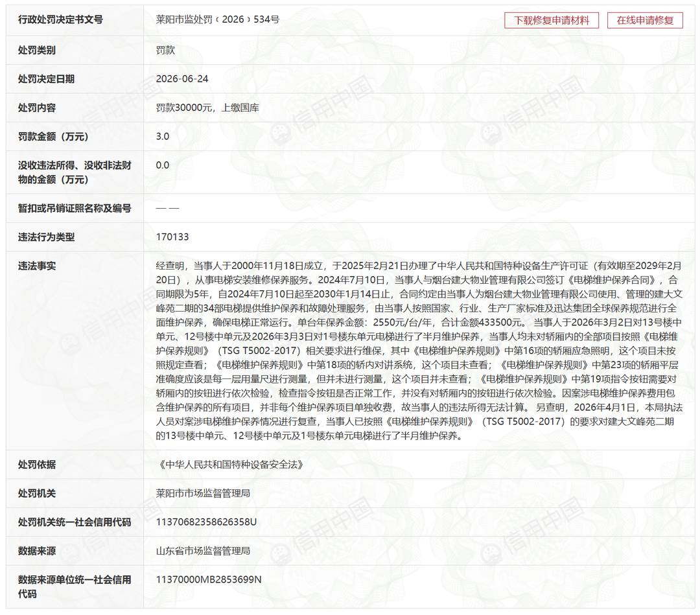This screenshot has height=615, width=700.
Task: Click the 罚款30000元，上缴国库 text
Action: [x=207, y=108]
